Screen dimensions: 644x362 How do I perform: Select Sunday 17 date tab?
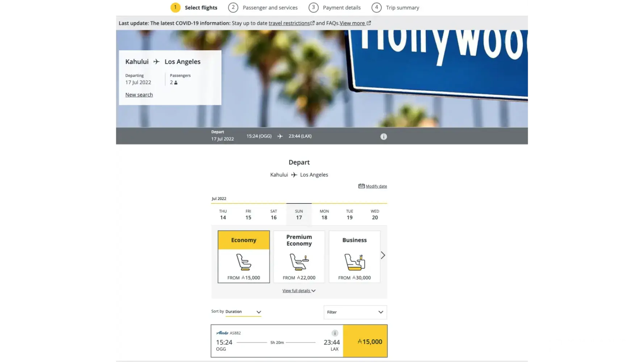[x=299, y=215]
